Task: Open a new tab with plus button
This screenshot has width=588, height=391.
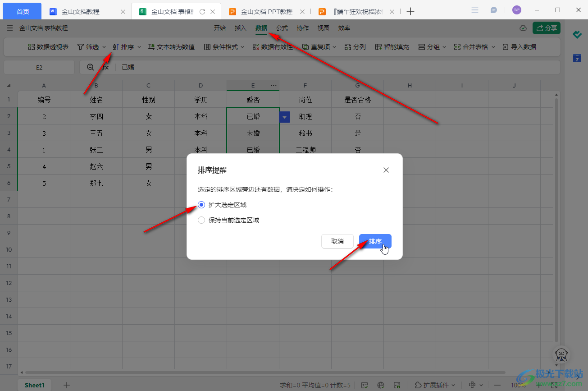Action: (410, 12)
